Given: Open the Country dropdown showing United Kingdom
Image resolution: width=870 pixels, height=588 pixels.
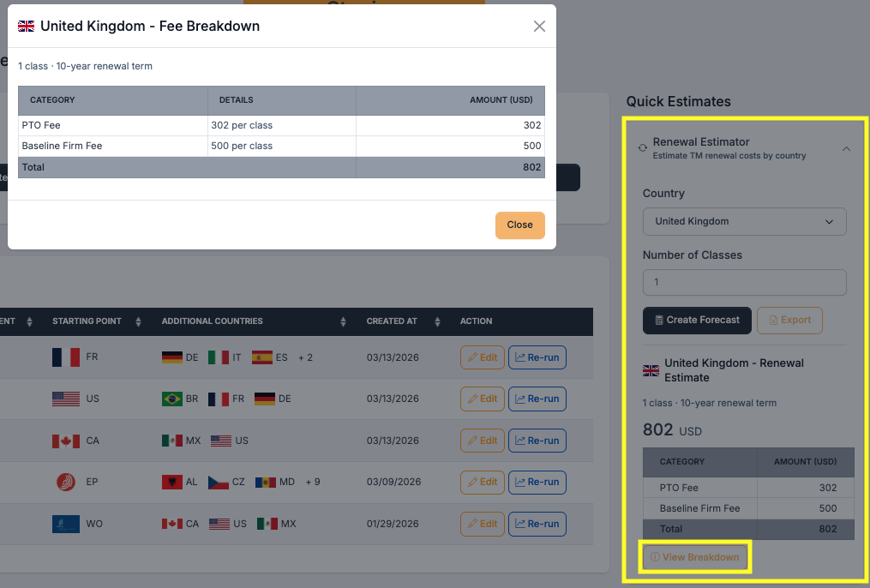Looking at the screenshot, I should (x=744, y=221).
